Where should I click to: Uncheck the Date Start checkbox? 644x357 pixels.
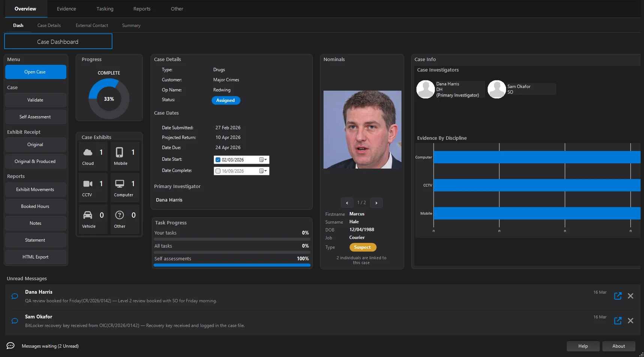coord(218,160)
